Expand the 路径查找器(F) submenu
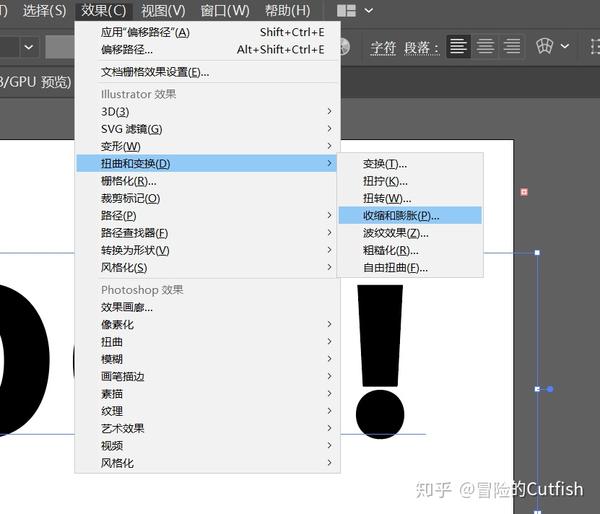 click(x=208, y=233)
